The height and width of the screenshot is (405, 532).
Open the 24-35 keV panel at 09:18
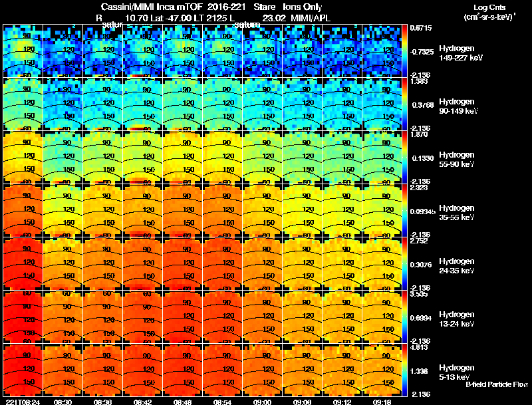tap(382, 263)
